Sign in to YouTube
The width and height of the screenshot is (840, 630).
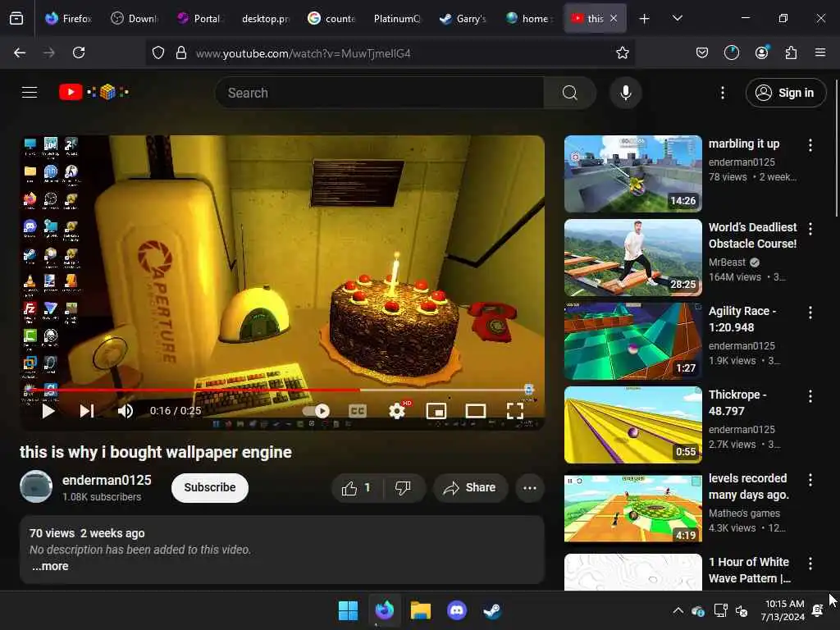(786, 93)
